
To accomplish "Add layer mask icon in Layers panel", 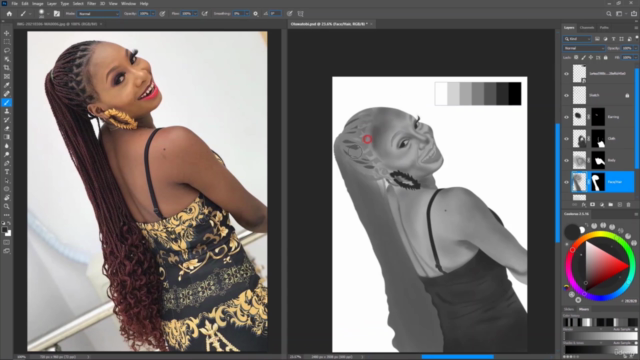I will [x=593, y=204].
